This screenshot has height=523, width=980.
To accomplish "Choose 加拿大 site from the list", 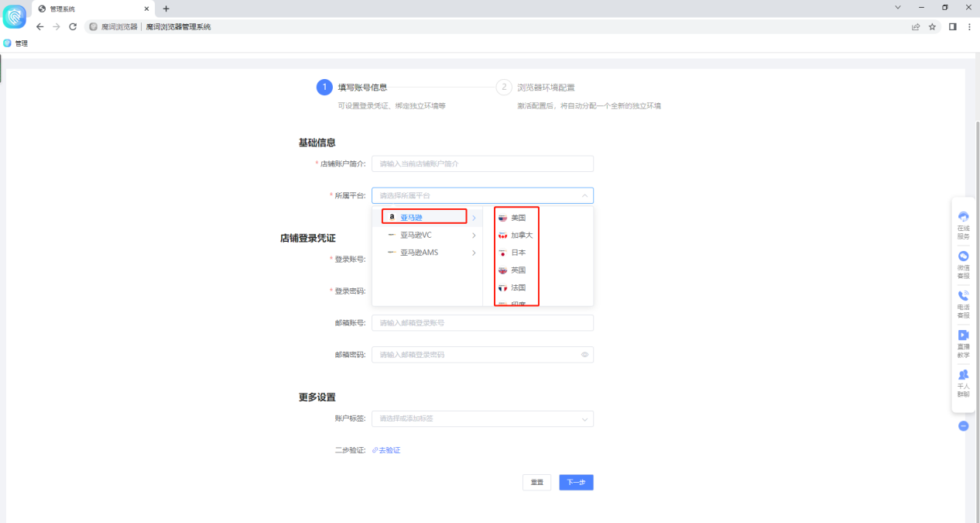I will [522, 235].
